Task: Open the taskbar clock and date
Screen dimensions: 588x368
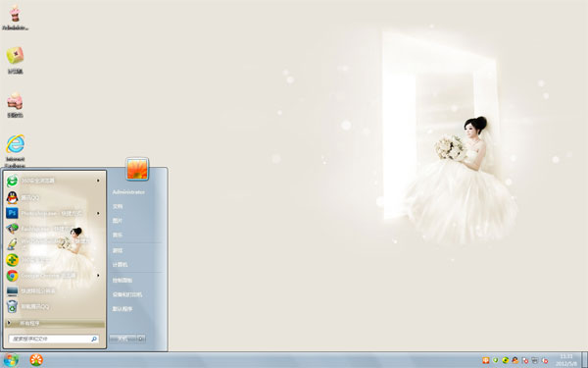Action: pos(566,360)
